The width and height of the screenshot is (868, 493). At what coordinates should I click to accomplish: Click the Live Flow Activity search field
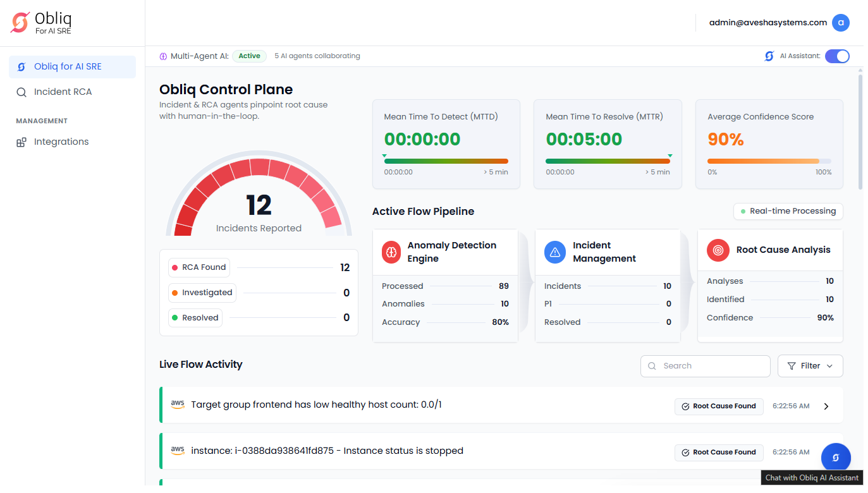(705, 366)
